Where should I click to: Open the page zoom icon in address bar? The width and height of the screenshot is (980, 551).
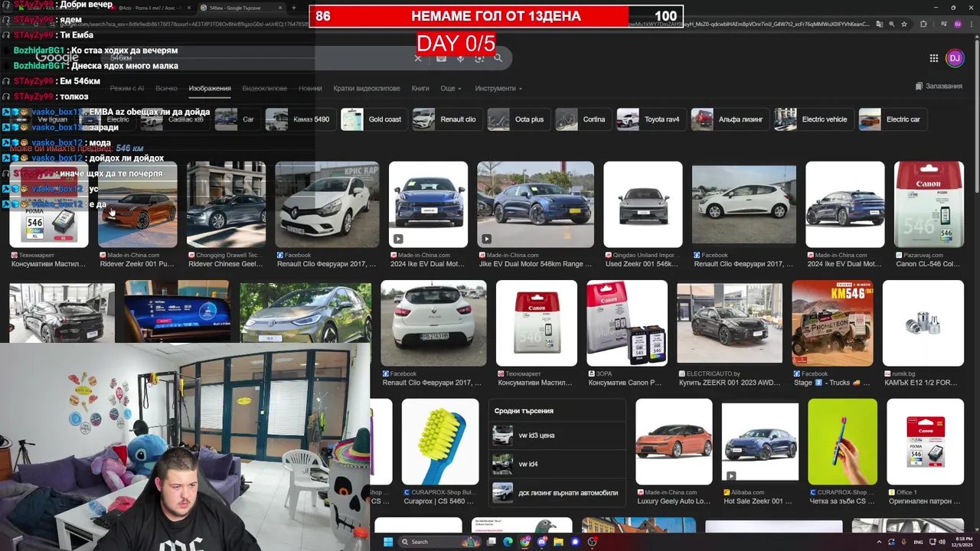pyautogui.click(x=891, y=24)
